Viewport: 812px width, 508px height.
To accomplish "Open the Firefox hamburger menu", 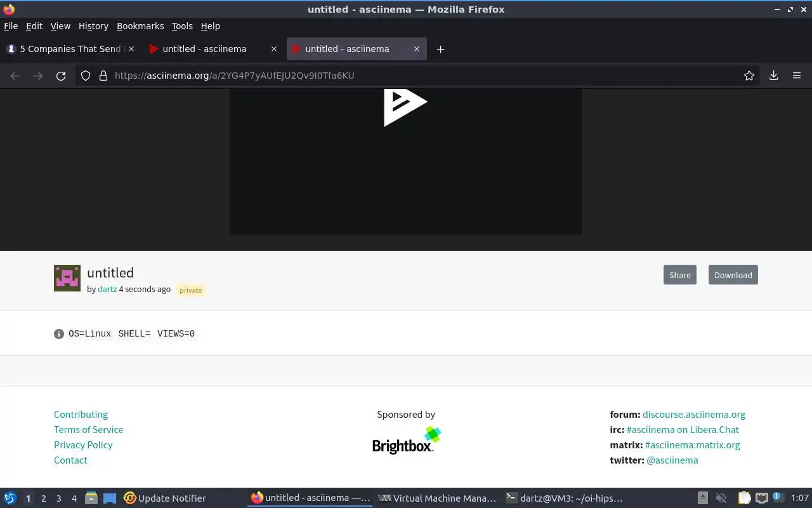I will (x=797, y=76).
